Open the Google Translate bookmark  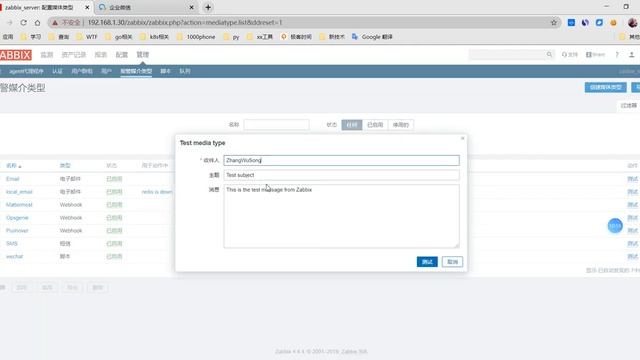pos(372,37)
